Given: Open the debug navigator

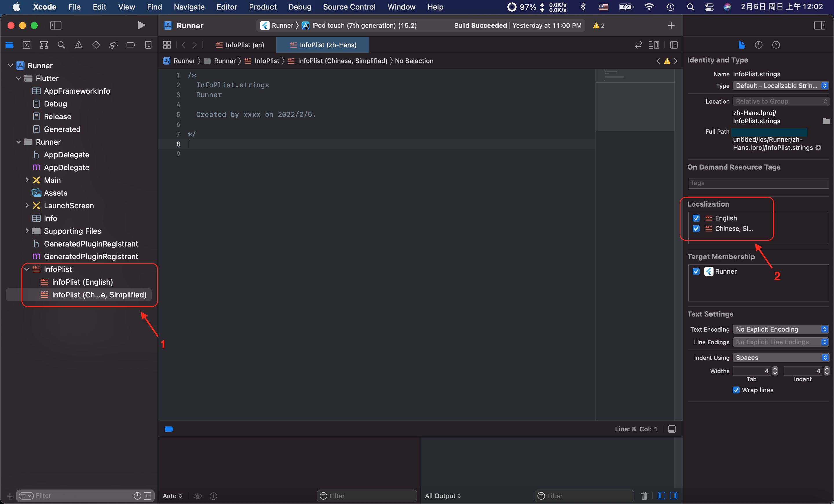Looking at the screenshot, I should click(114, 45).
